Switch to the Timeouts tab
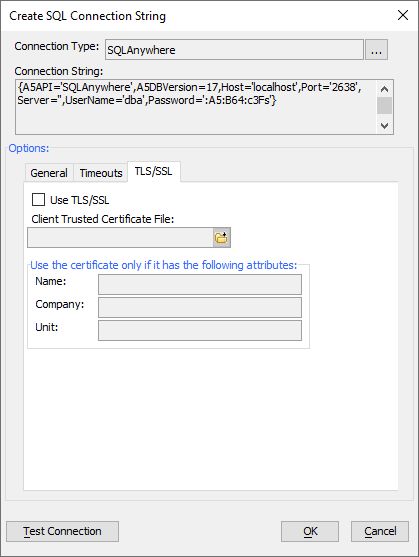The height and width of the screenshot is (557, 419). coord(101,173)
